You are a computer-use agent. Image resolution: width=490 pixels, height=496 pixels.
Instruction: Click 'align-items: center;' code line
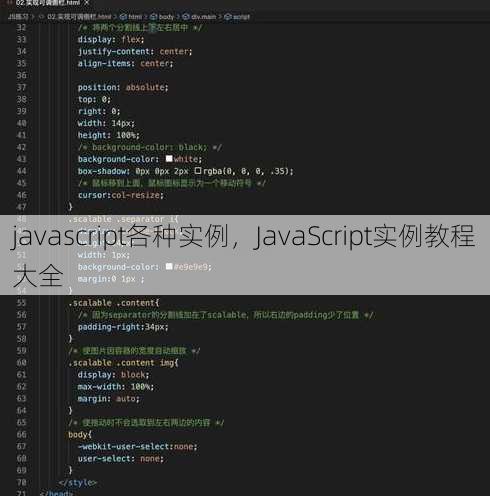click(x=125, y=63)
